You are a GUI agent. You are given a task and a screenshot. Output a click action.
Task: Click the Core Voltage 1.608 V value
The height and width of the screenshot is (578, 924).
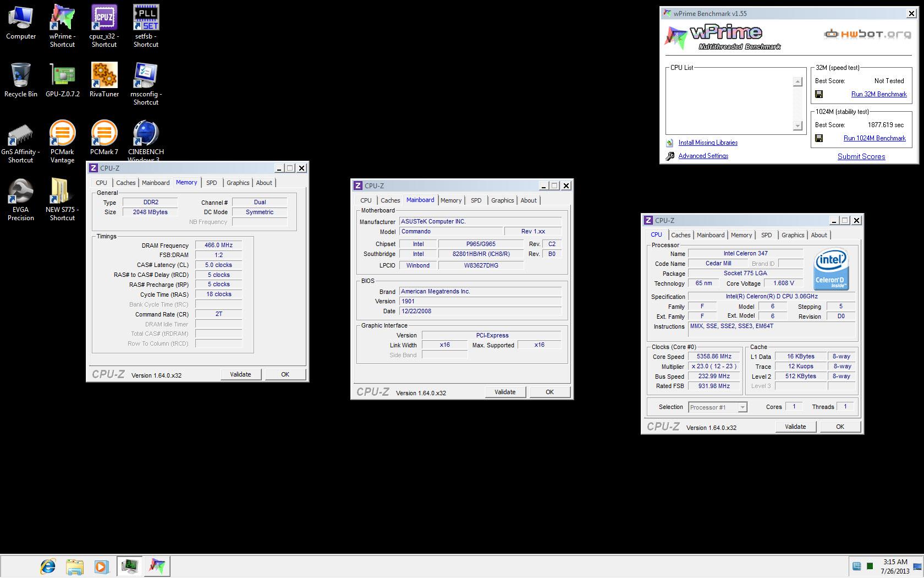coord(784,283)
